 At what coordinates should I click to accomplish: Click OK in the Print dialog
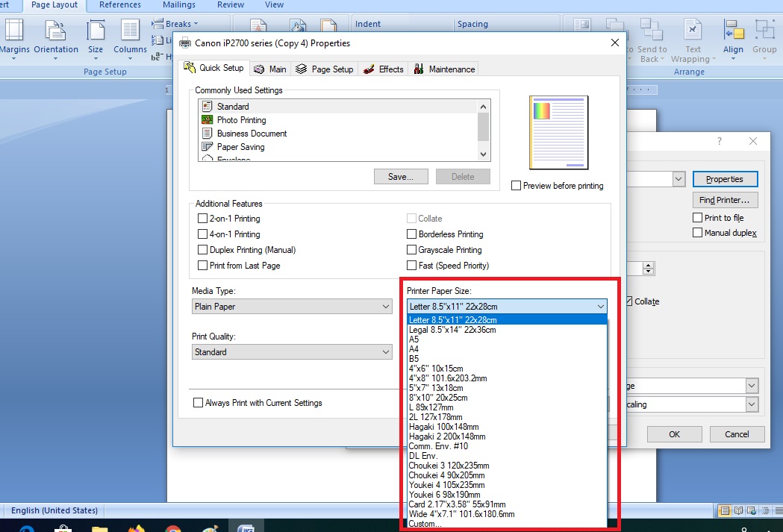click(x=675, y=434)
